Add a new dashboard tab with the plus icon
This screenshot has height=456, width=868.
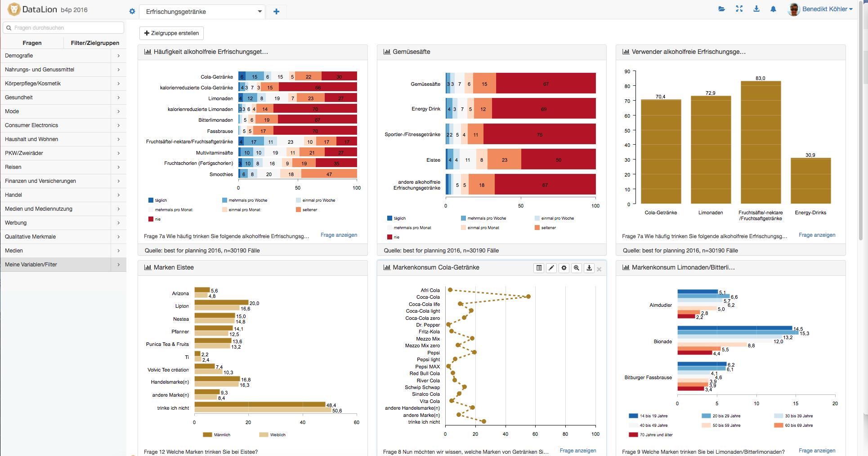tap(276, 12)
